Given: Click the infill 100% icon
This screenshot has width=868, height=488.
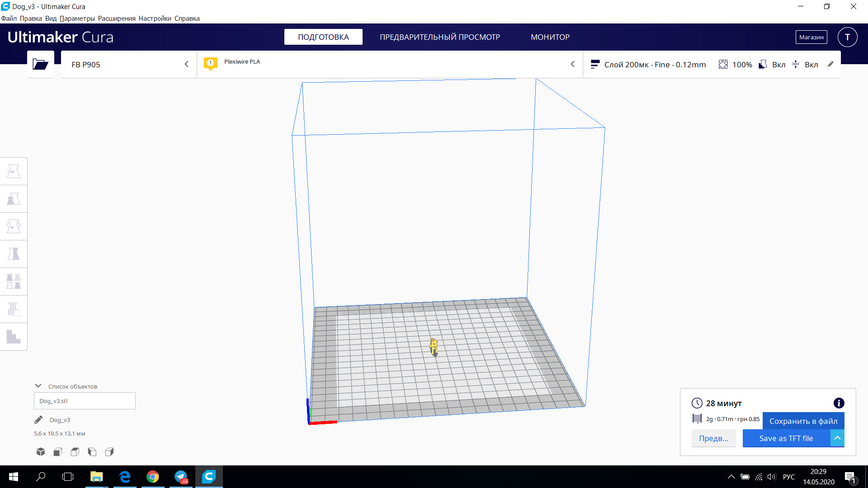Looking at the screenshot, I should point(723,65).
